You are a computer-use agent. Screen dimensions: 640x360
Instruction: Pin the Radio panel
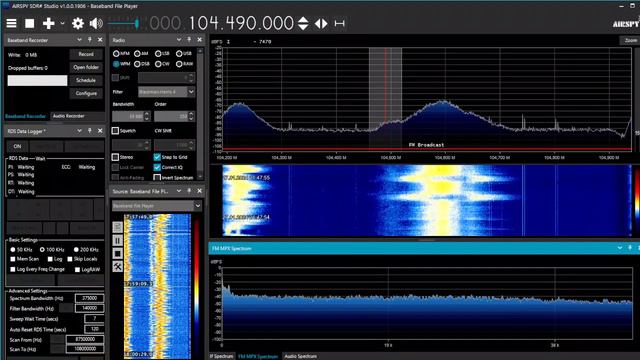(x=189, y=40)
